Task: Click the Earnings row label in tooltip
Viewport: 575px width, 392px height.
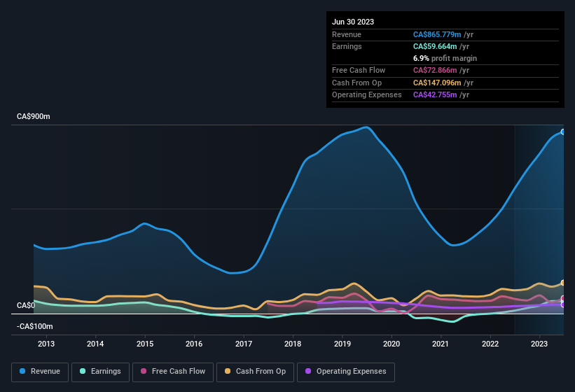Action: point(347,46)
